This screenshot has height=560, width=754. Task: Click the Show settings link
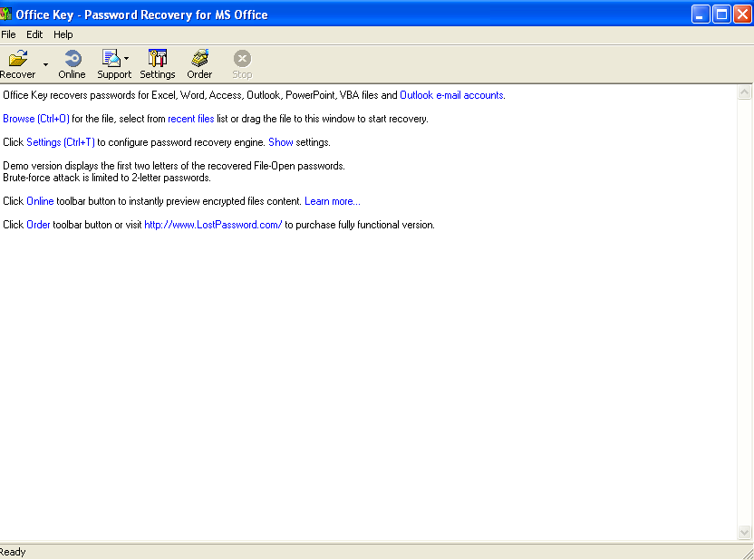(280, 142)
